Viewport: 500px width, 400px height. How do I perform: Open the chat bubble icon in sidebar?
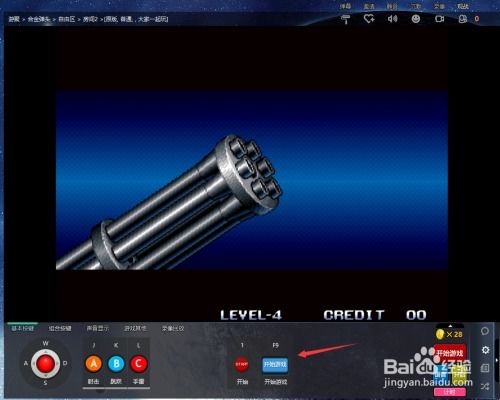coord(485,331)
